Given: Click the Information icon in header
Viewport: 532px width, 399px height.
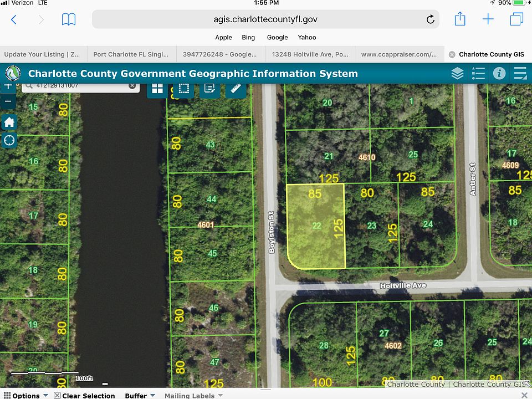Looking at the screenshot, I should coord(499,74).
